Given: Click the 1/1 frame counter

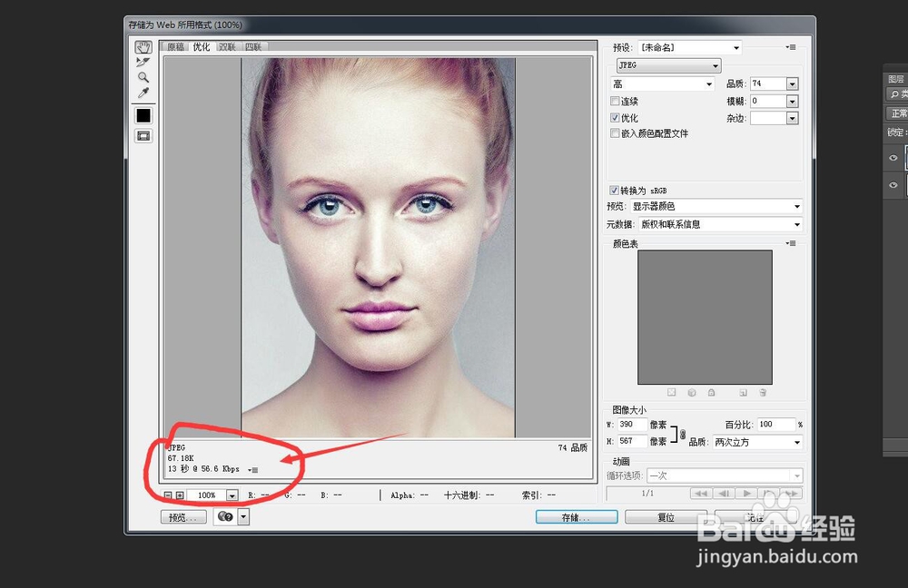Looking at the screenshot, I should click(x=647, y=493).
